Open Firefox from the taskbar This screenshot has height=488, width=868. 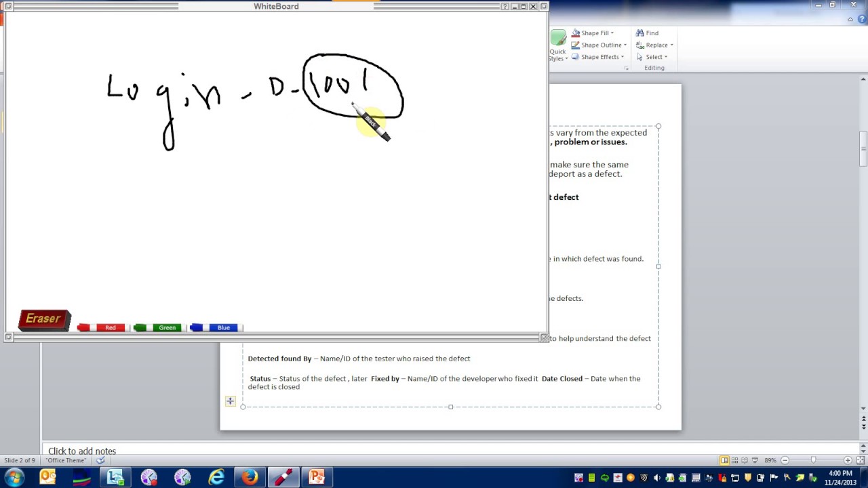pyautogui.click(x=250, y=478)
